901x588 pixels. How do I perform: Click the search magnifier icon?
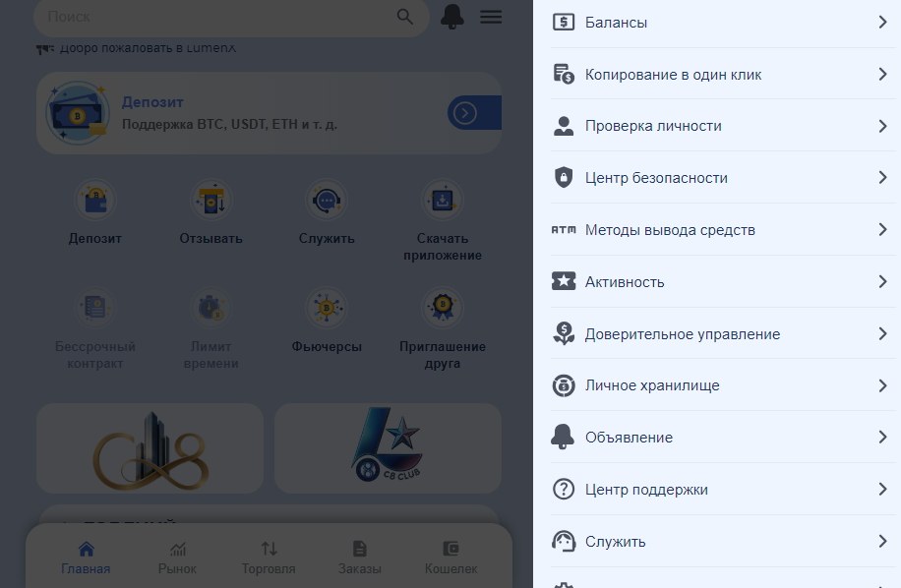(405, 18)
